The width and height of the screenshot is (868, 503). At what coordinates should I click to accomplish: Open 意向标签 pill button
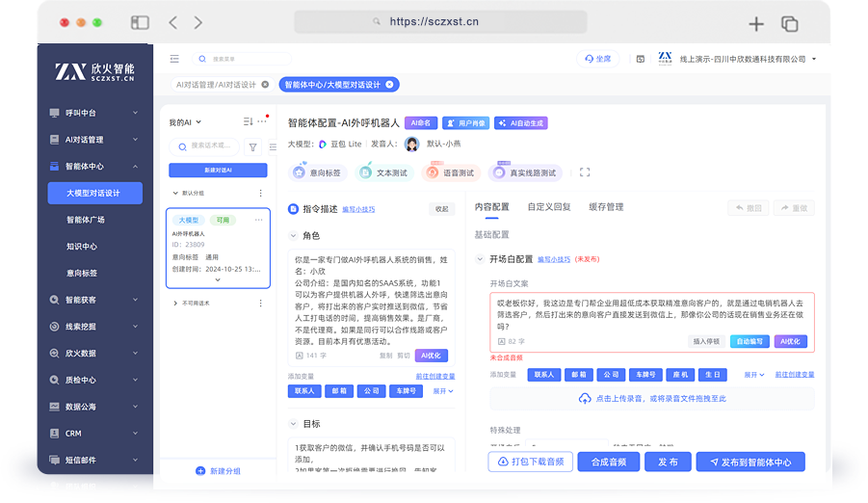tap(318, 172)
